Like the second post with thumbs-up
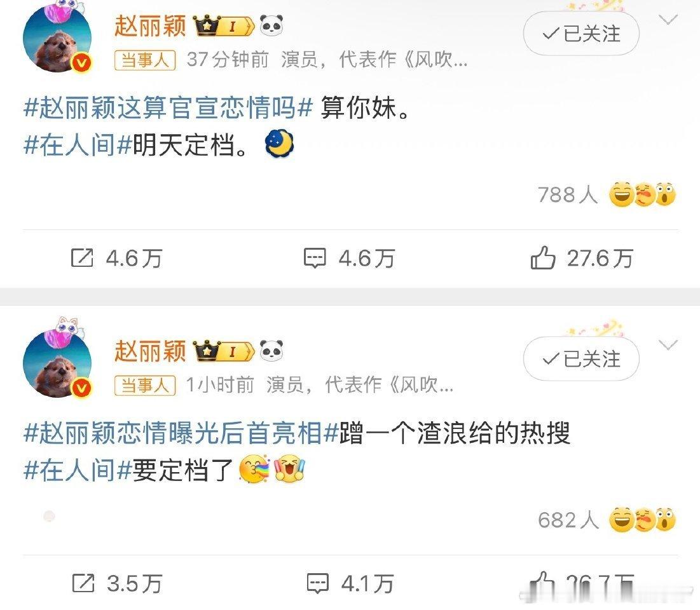The image size is (700, 610). (x=542, y=583)
